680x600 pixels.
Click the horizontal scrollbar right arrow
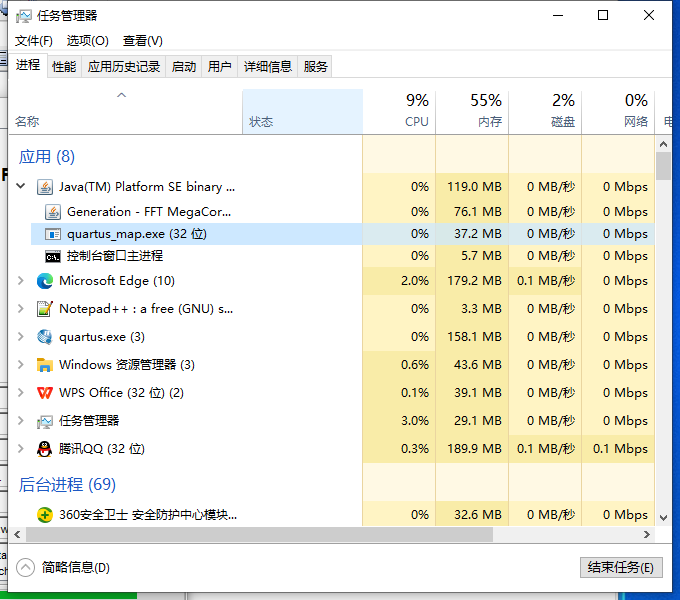click(x=647, y=535)
